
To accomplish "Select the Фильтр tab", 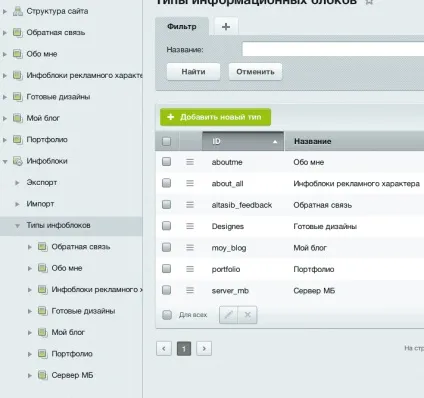I will (182, 26).
